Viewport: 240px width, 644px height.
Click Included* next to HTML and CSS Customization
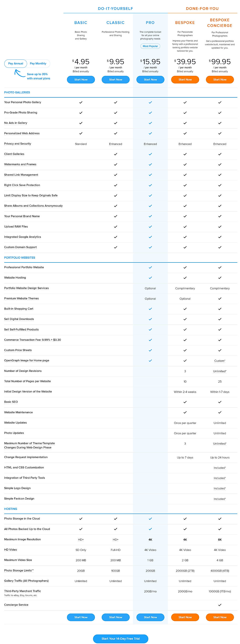click(220, 467)
